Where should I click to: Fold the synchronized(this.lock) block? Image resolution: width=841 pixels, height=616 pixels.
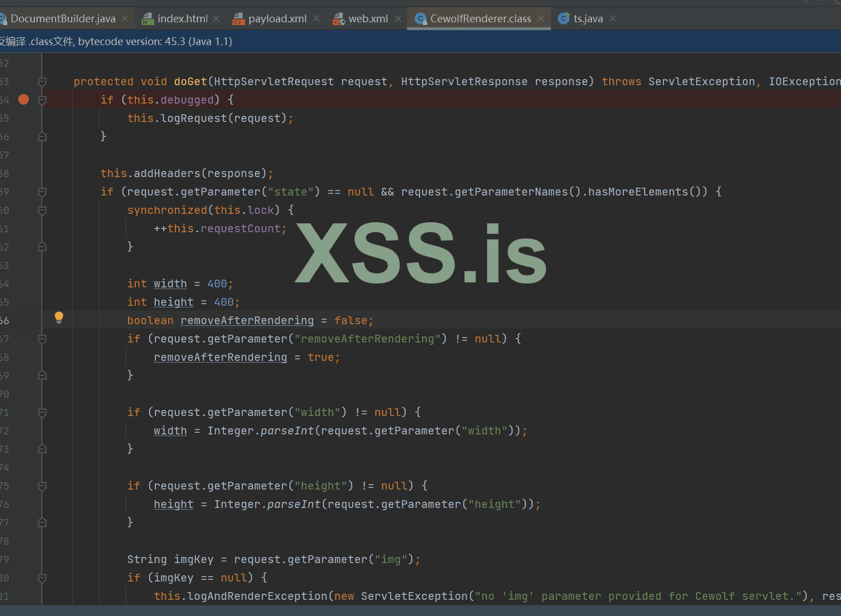(42, 211)
